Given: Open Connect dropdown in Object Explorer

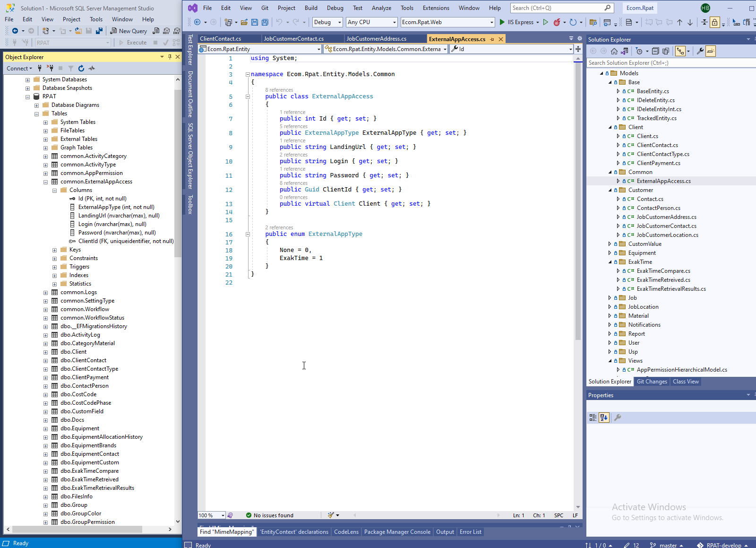Looking at the screenshot, I should (x=19, y=68).
